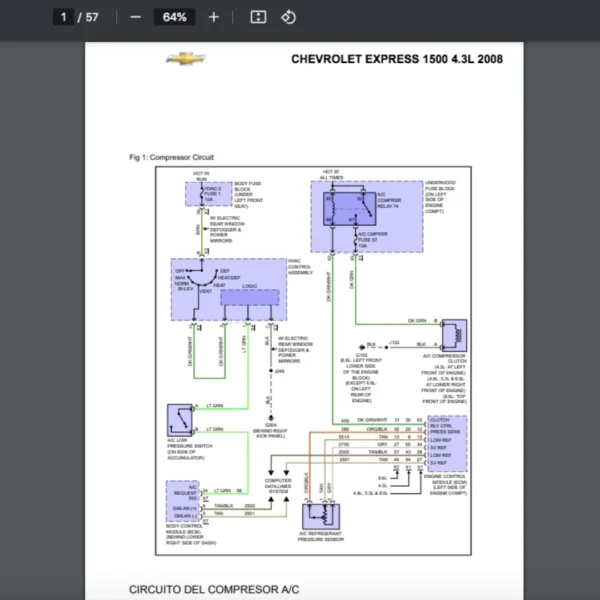Click the page number input field
600x600 pixels.
click(x=64, y=17)
